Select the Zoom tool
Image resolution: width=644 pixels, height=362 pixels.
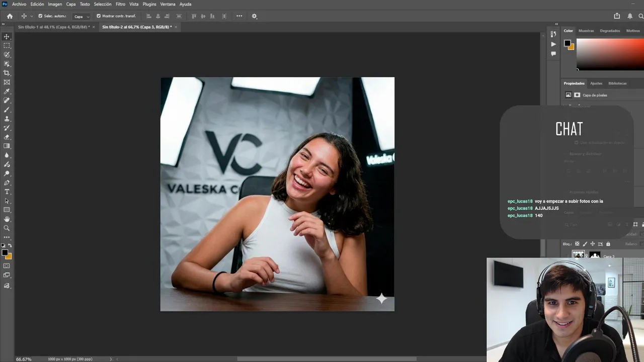click(x=7, y=228)
